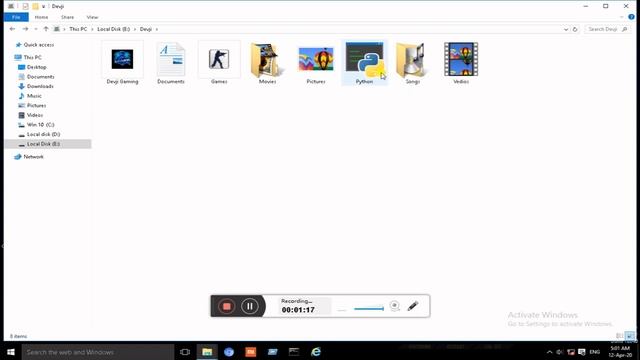This screenshot has height=360, width=640.
Task: Switch to large icons view in status bar
Action: point(630,336)
